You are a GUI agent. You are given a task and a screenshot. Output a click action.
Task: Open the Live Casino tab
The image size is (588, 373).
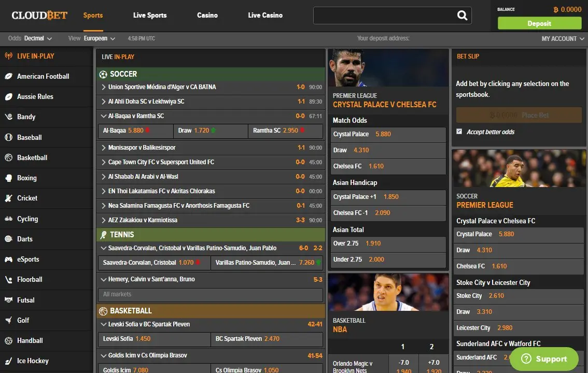tap(265, 16)
